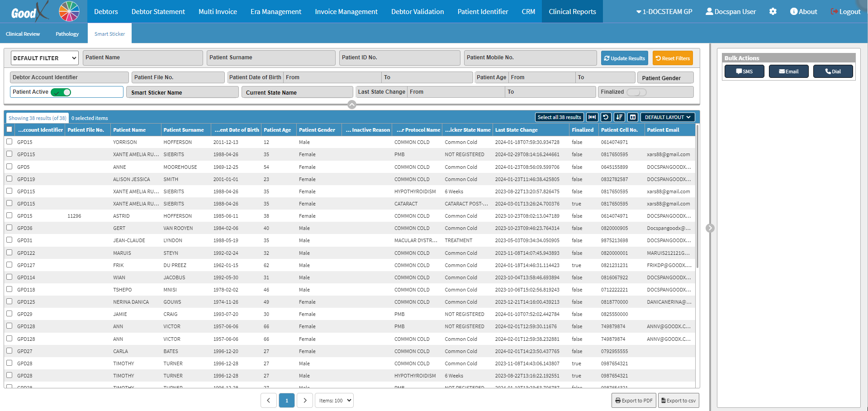Screen dimensions: 868x411
Task: Open the DEFAULT FILTER dropdown
Action: pyautogui.click(x=44, y=58)
